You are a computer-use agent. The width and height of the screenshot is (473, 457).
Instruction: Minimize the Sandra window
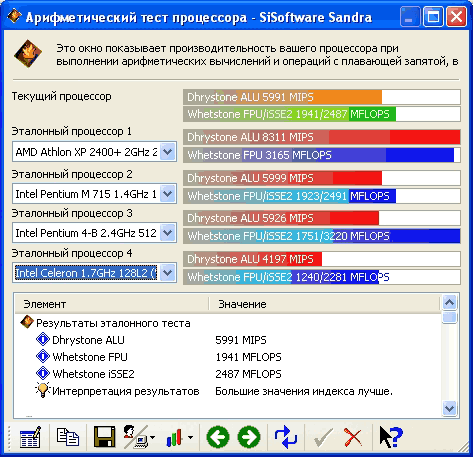[410, 16]
